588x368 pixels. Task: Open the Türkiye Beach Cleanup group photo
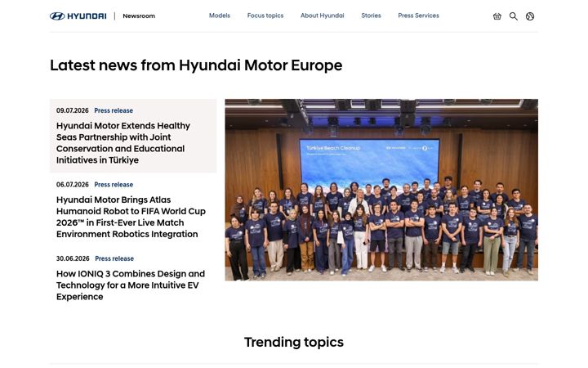(x=381, y=190)
